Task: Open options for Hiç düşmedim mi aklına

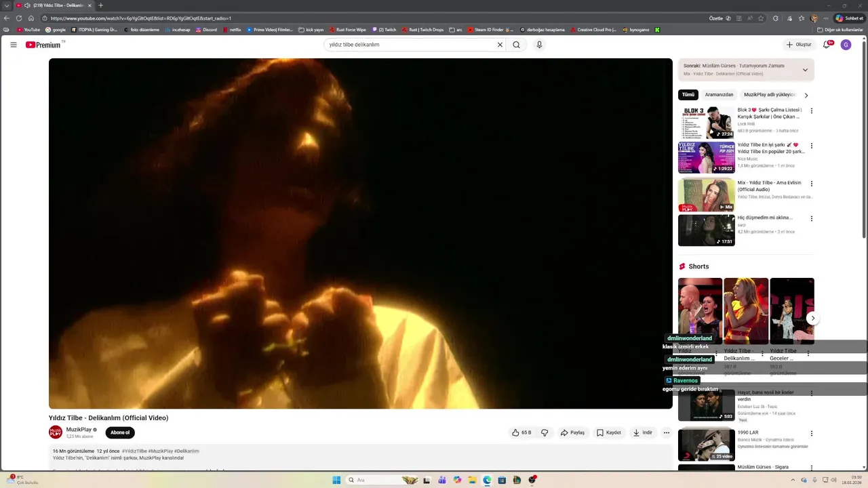Action: click(812, 219)
